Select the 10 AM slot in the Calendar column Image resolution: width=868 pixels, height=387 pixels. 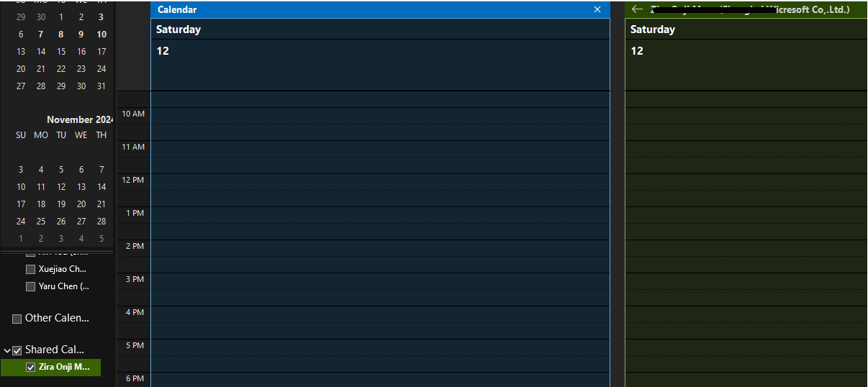[x=380, y=116]
